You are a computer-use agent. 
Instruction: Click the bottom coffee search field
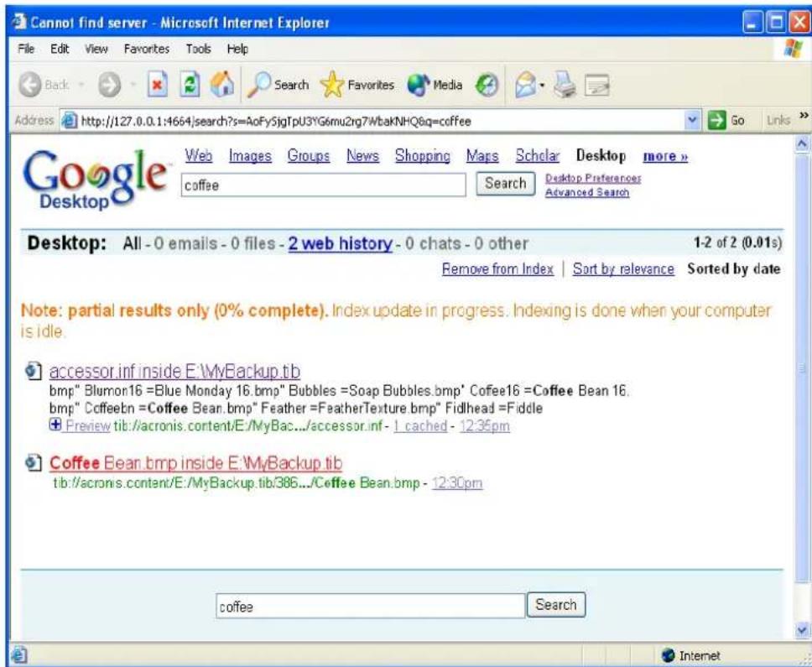(371, 606)
